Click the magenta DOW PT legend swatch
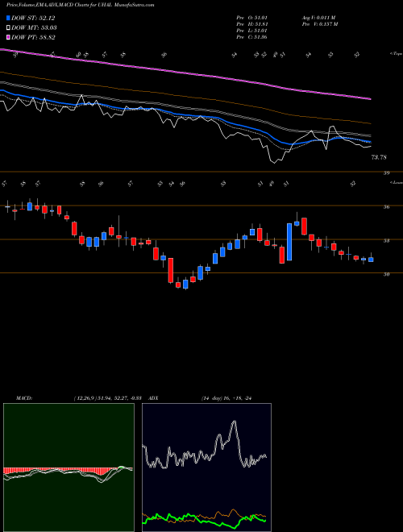Screen dimensions: 403x532 click(8, 37)
